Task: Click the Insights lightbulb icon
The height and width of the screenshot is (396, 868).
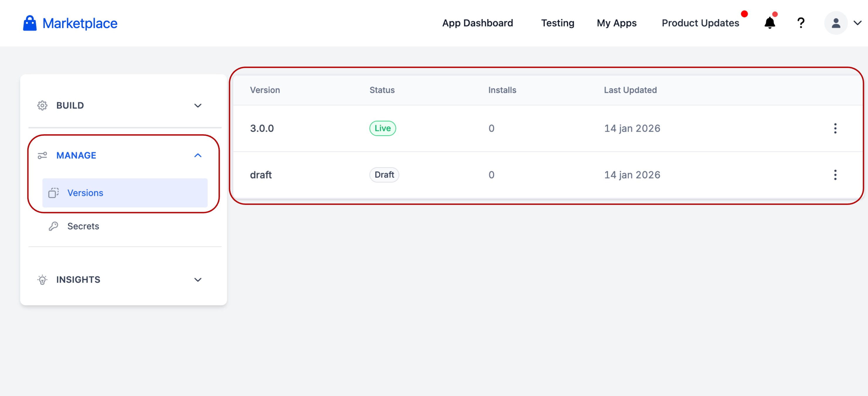Action: pos(42,280)
